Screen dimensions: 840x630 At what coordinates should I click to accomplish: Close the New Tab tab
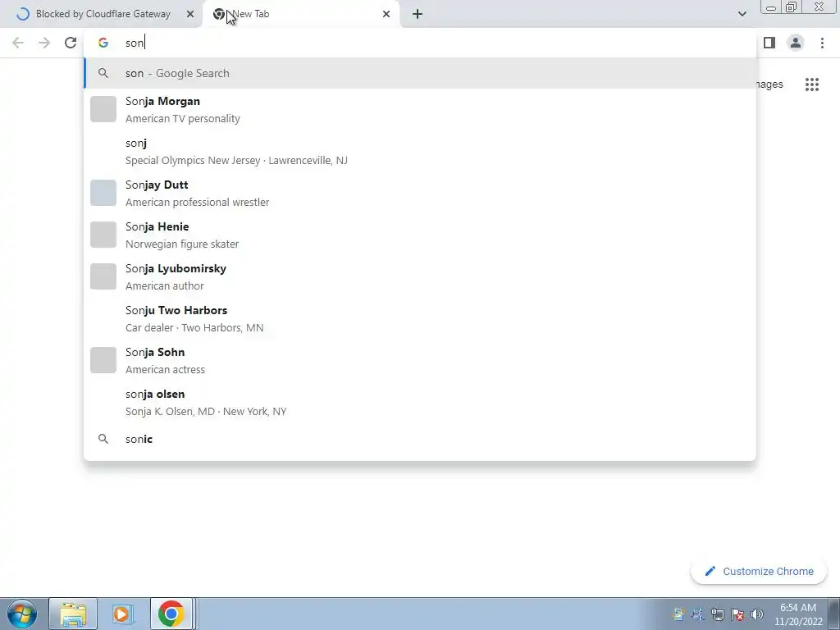pos(386,14)
